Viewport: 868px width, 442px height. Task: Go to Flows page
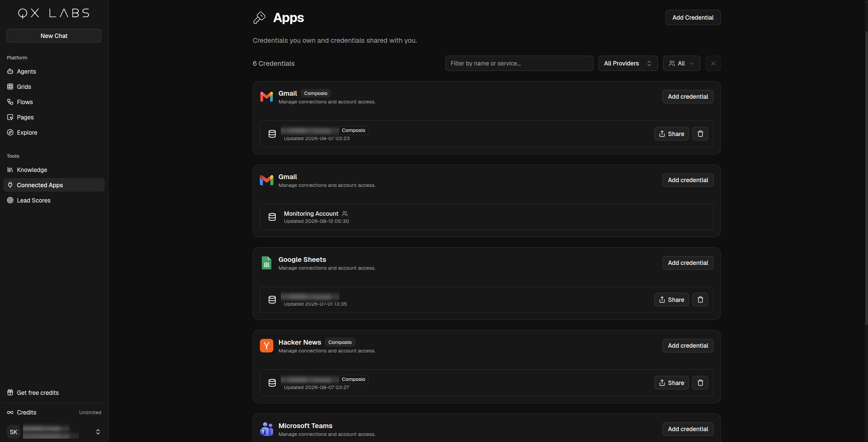point(54,102)
